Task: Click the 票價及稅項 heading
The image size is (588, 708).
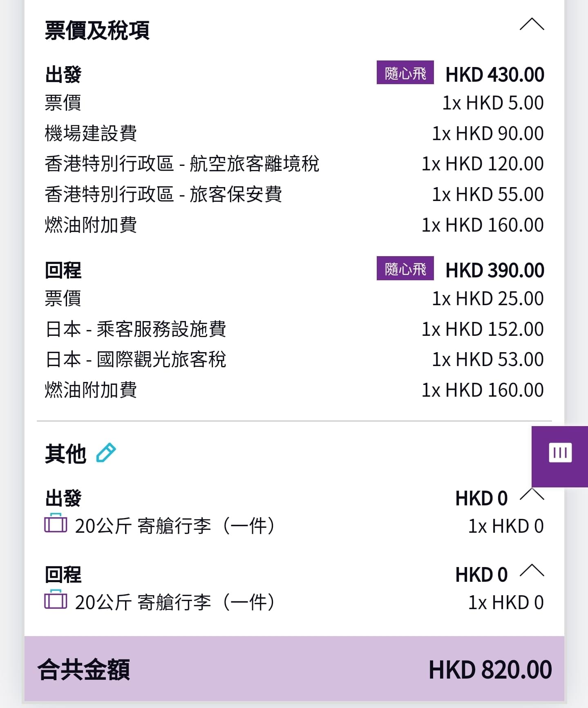Action: (x=97, y=30)
